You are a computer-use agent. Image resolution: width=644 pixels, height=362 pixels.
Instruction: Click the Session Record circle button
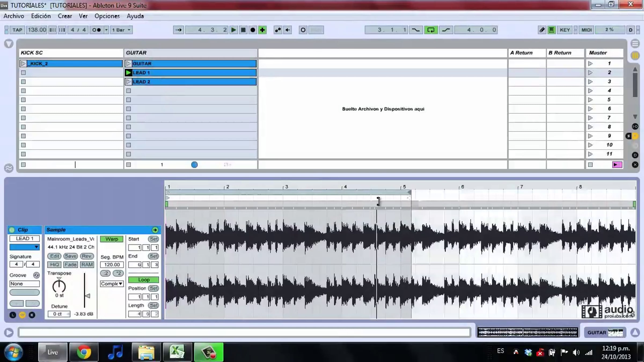(x=303, y=30)
